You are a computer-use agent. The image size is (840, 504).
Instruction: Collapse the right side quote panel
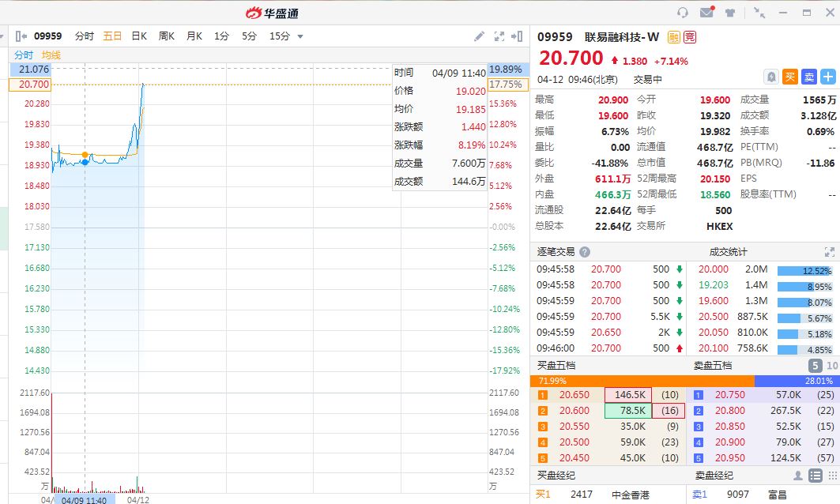518,36
